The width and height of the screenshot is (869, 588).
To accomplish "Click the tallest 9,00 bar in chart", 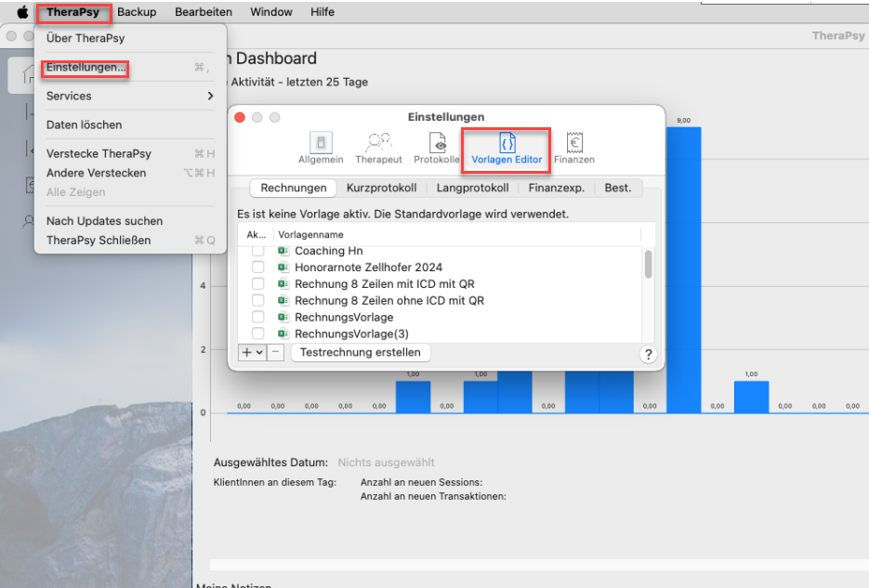I will pos(683,269).
